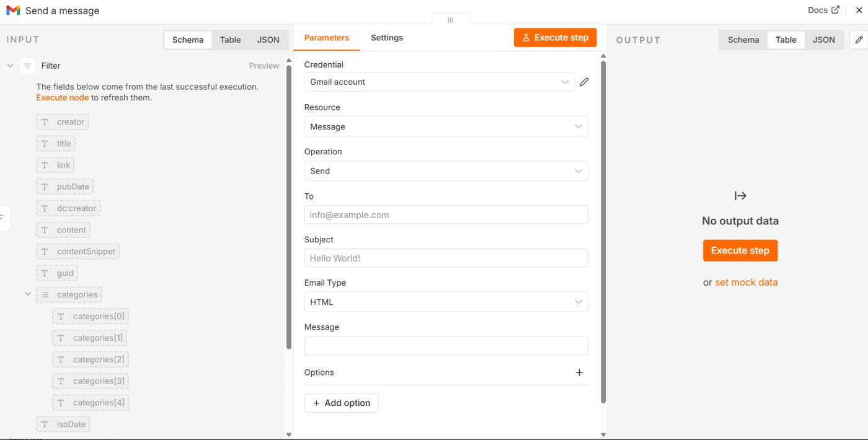Click the input panel scrollbar
The width and height of the screenshot is (868, 440).
(x=289, y=208)
